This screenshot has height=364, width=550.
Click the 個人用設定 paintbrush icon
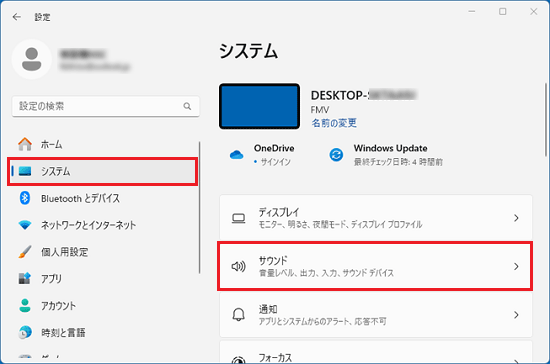[x=25, y=252]
